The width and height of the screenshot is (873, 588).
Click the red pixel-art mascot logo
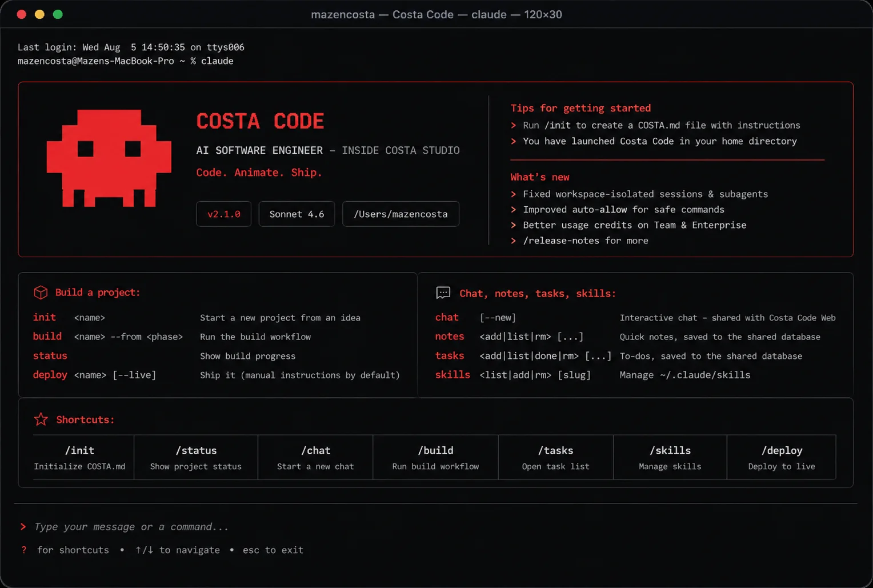point(109,158)
